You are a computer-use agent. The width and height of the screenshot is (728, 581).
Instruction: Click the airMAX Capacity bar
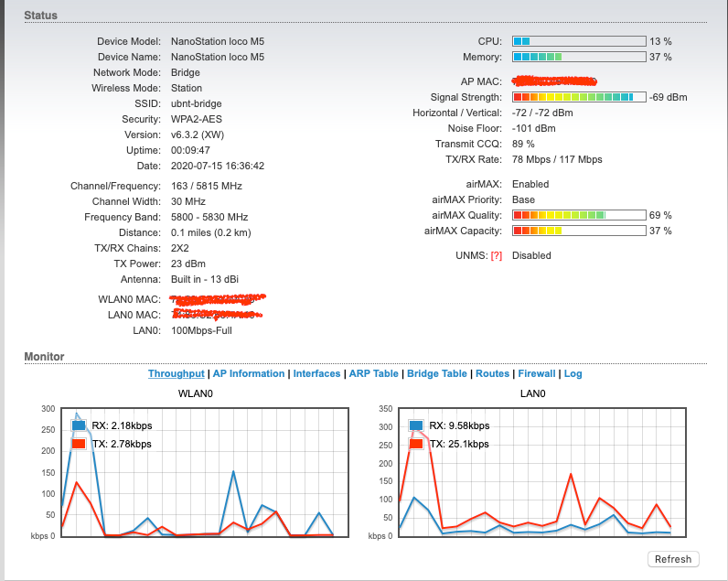pos(578,231)
